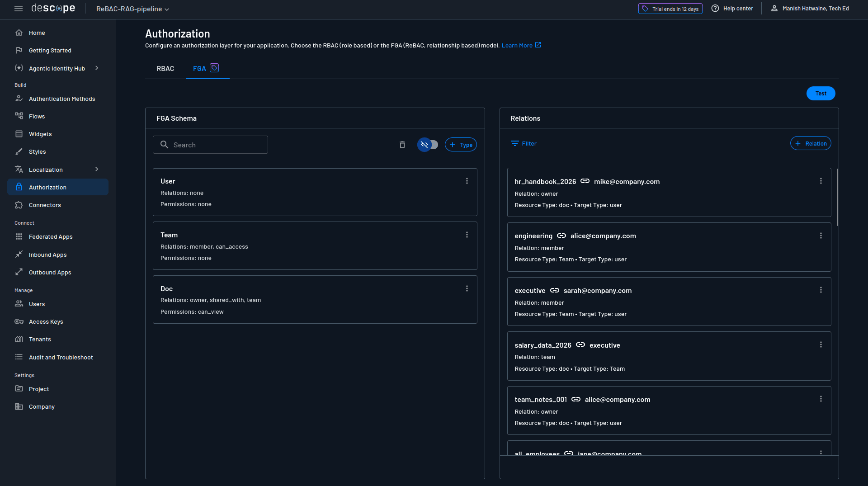This screenshot has width=868, height=486.
Task: Open the Connectors panel
Action: point(44,205)
